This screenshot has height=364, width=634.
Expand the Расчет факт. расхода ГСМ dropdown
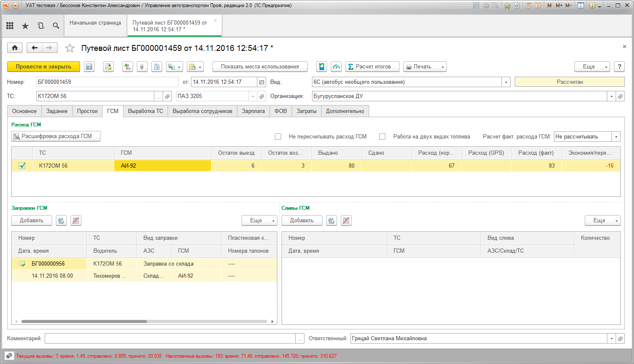point(616,137)
